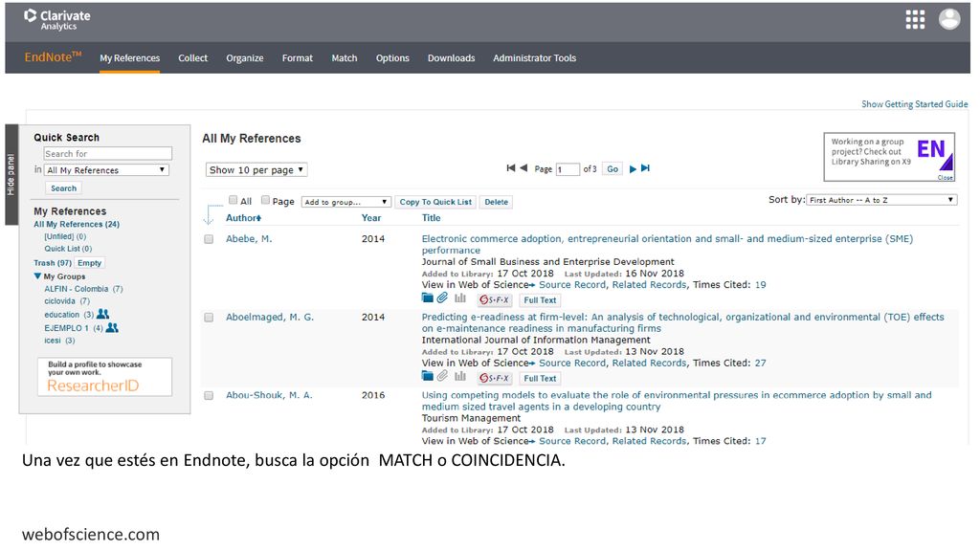The height and width of the screenshot is (551, 980).
Task: Click in the Search for field
Action: pyautogui.click(x=107, y=154)
